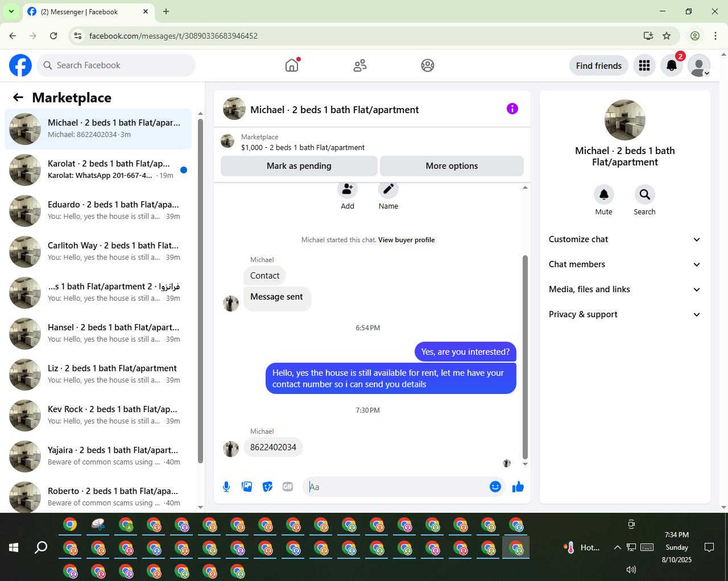Open Eduardo conversation in the list
This screenshot has height=581, width=728.
tap(98, 211)
